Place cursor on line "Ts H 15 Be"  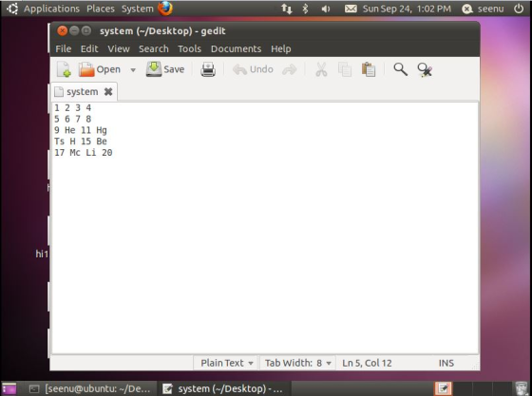pyautogui.click(x=81, y=141)
